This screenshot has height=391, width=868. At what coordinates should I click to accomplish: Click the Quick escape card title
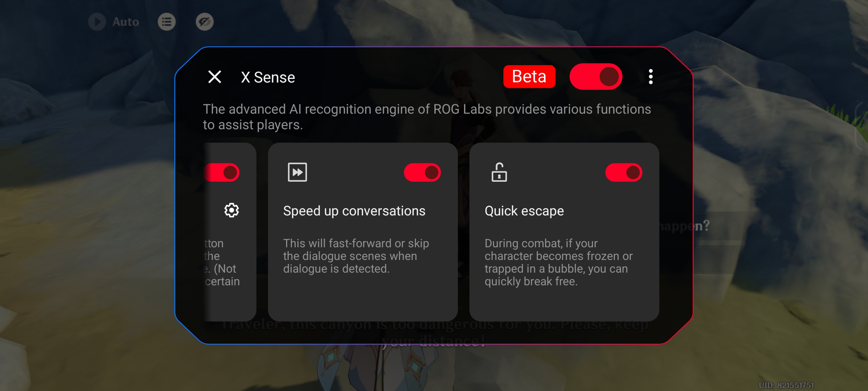tap(524, 211)
